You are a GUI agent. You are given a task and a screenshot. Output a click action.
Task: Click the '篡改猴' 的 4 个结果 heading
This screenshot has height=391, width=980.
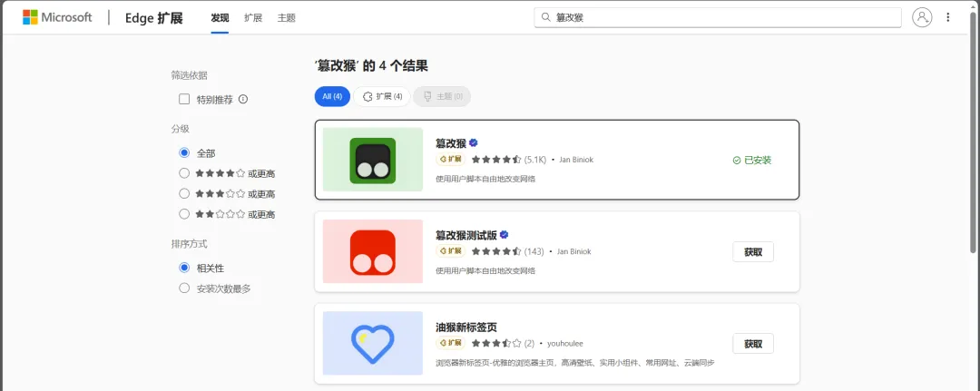coord(370,65)
